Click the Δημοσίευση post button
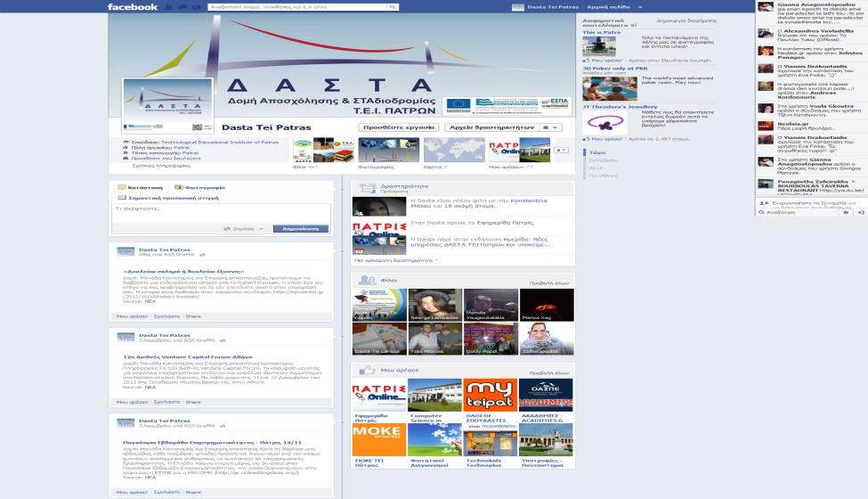 pos(301,229)
